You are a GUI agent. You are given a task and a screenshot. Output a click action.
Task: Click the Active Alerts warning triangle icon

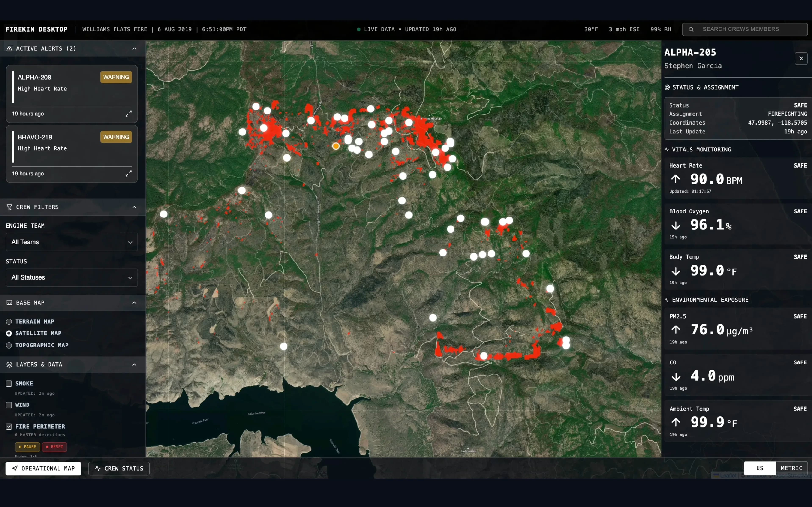pyautogui.click(x=9, y=49)
